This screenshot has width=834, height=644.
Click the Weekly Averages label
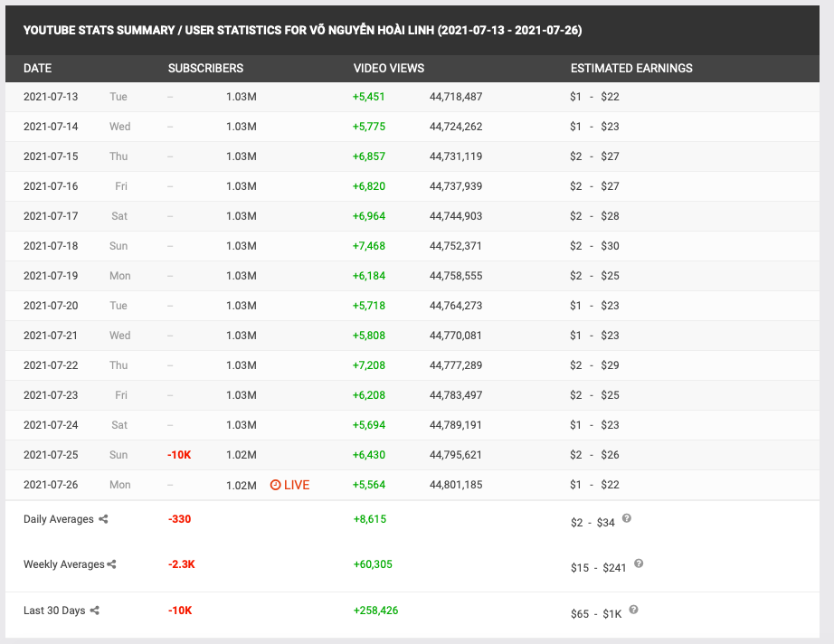(x=63, y=564)
